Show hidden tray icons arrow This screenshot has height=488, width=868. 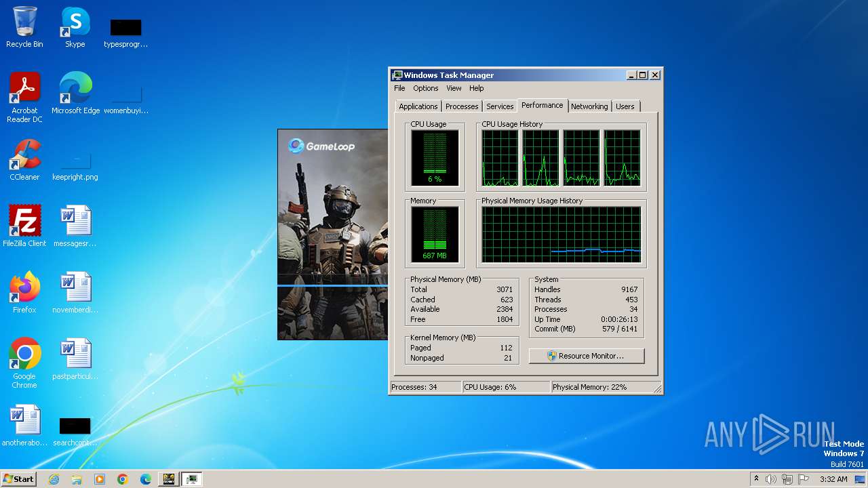coord(757,479)
